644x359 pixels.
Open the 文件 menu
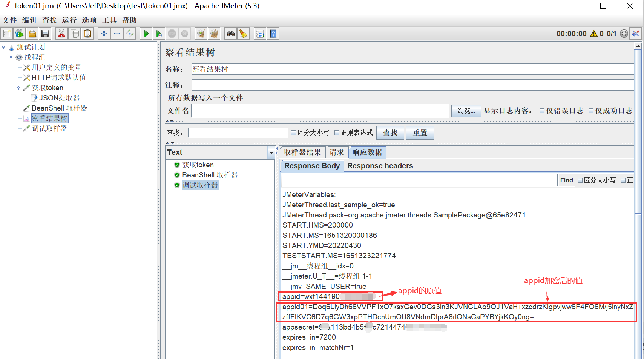coord(10,20)
